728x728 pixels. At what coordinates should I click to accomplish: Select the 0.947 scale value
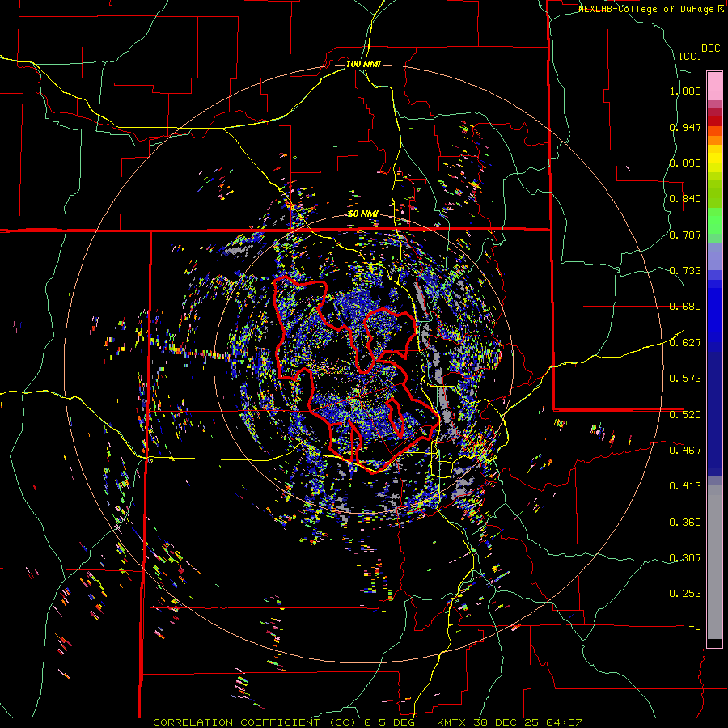pyautogui.click(x=685, y=127)
